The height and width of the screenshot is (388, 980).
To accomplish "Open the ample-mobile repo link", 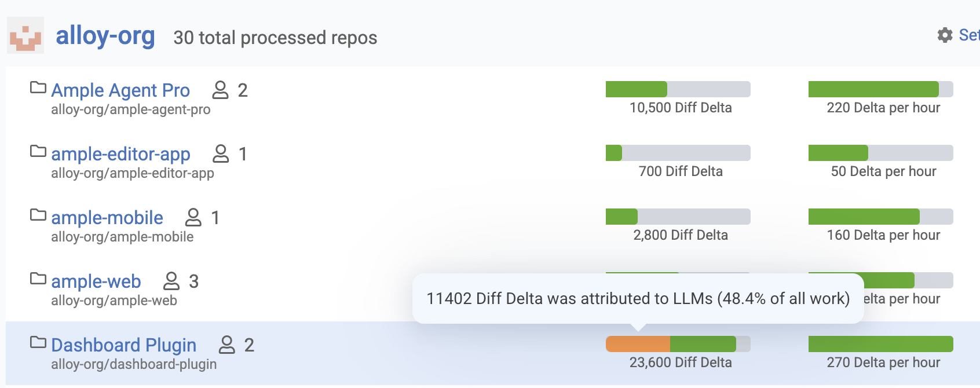I will click(x=107, y=218).
